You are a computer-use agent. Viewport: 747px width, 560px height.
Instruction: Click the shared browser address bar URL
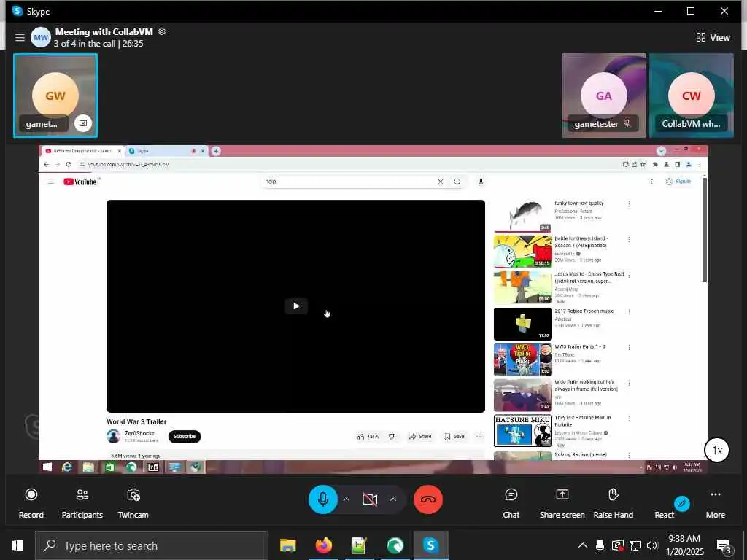coord(128,164)
